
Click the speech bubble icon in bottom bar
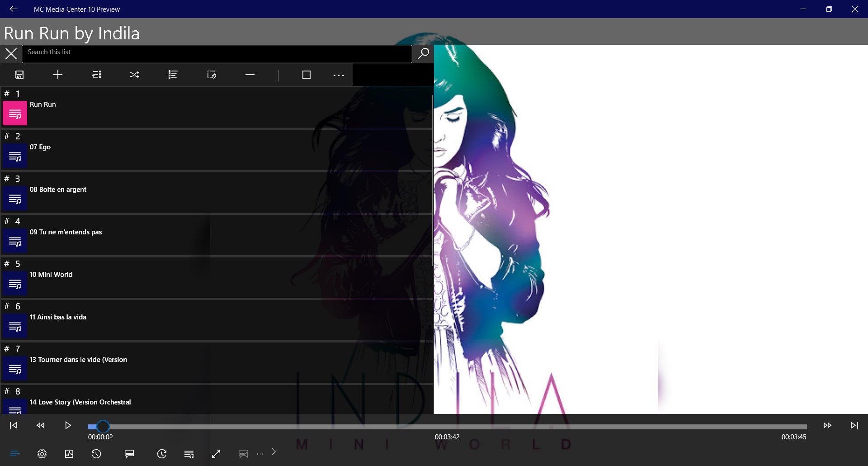[x=129, y=454]
